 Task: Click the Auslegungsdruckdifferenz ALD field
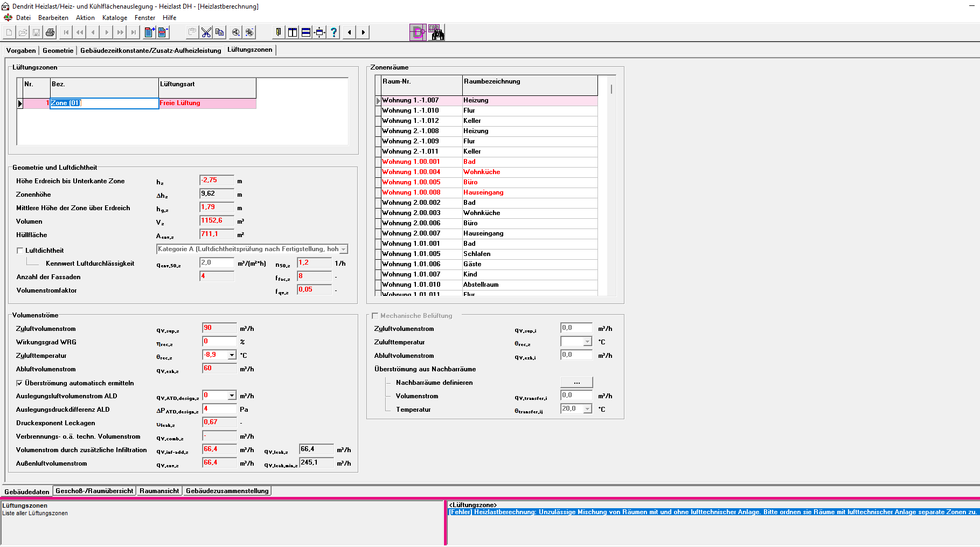coord(219,409)
